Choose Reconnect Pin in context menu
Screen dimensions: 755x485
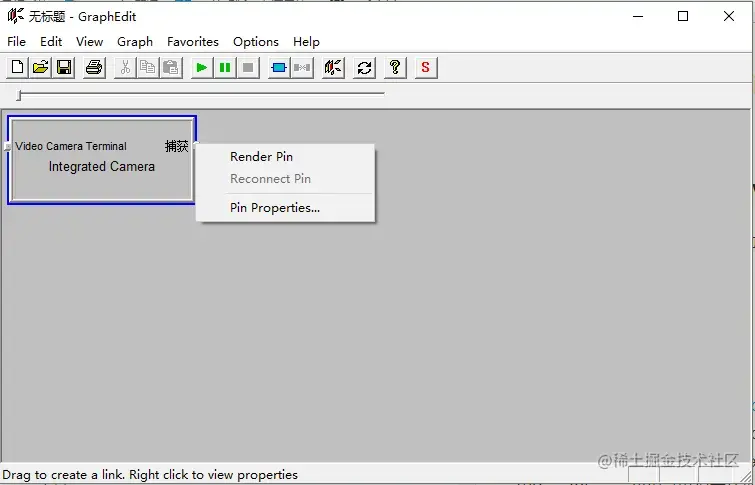tap(285, 179)
